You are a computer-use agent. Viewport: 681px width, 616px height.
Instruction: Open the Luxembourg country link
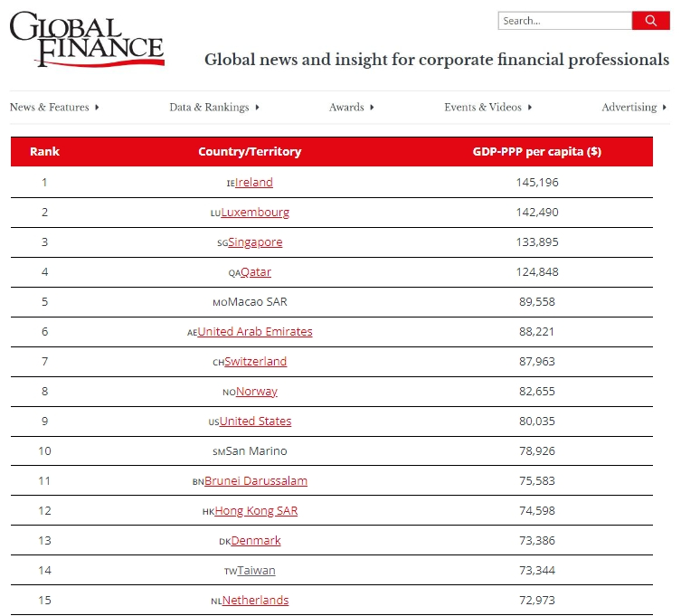point(255,213)
